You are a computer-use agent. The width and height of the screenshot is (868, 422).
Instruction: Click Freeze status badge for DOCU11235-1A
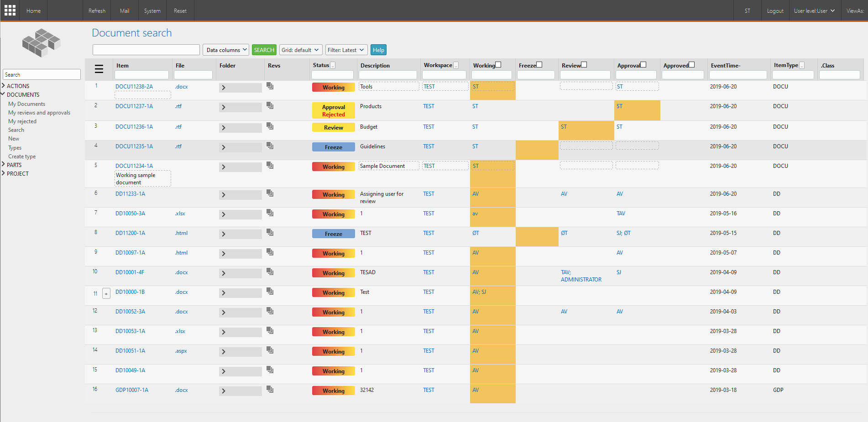click(x=334, y=147)
